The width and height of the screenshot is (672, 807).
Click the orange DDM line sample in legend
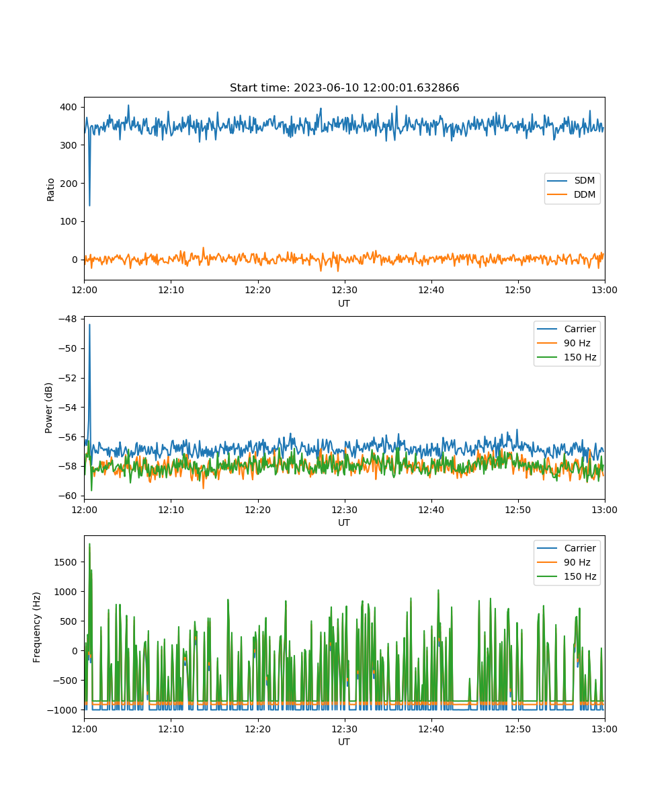click(x=557, y=195)
